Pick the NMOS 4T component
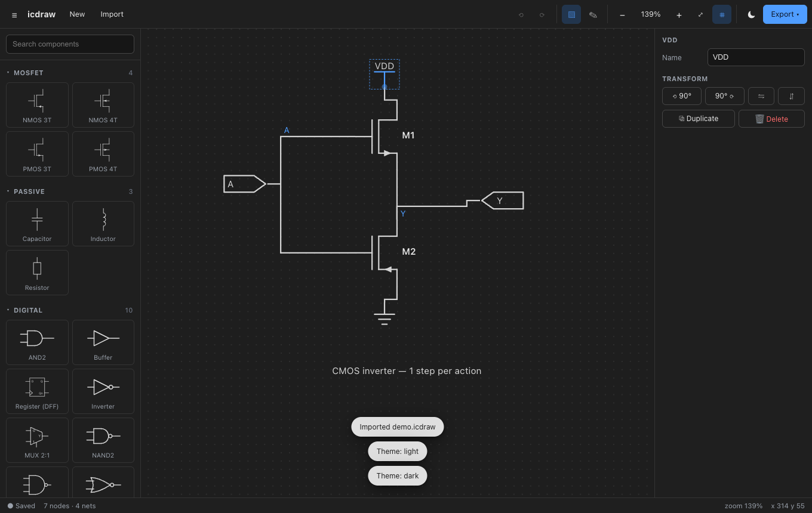The width and height of the screenshot is (812, 513). point(103,105)
